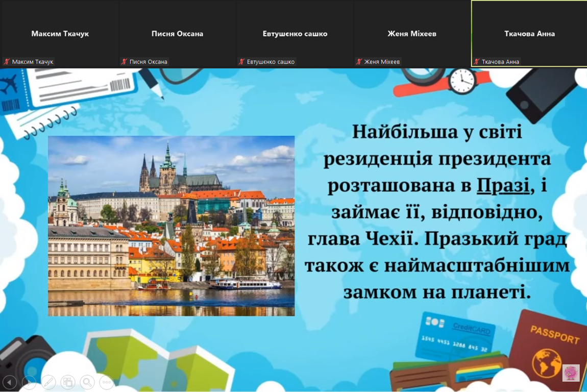
Task: Select the highlighted Ткачова Анна participant tile
Action: pos(529,34)
